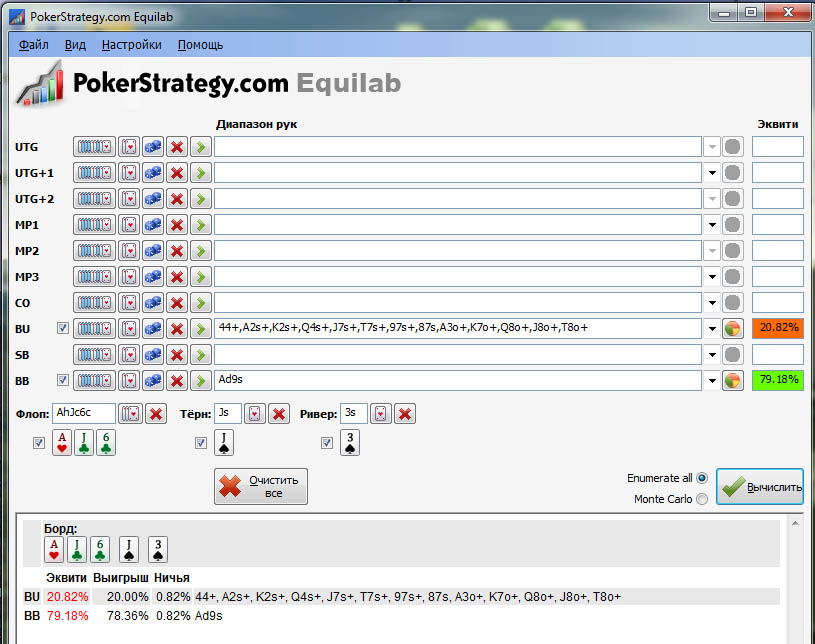This screenshot has height=644, width=815.
Task: Click the Вычислить button
Action: click(x=760, y=487)
